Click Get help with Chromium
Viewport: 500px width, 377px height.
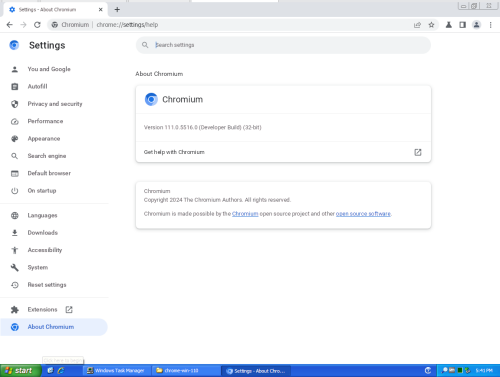coord(283,152)
